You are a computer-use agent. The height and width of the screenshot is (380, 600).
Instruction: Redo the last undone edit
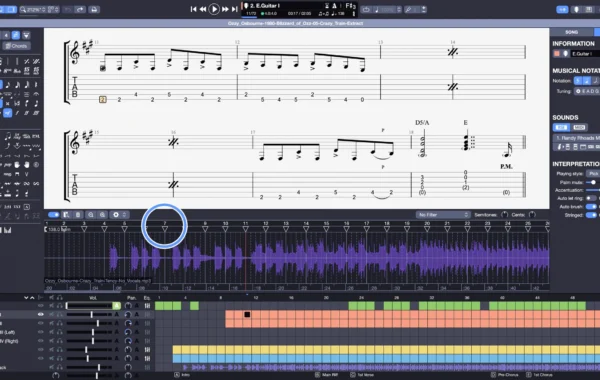pos(80,9)
